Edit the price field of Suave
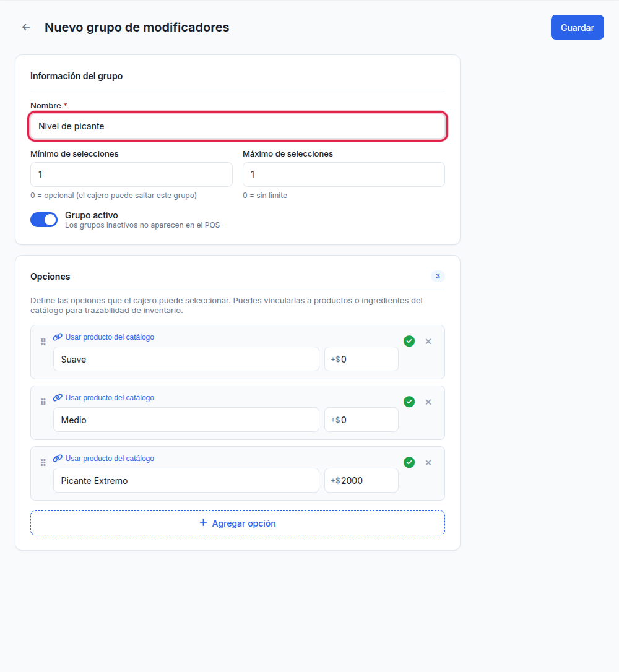 [361, 359]
